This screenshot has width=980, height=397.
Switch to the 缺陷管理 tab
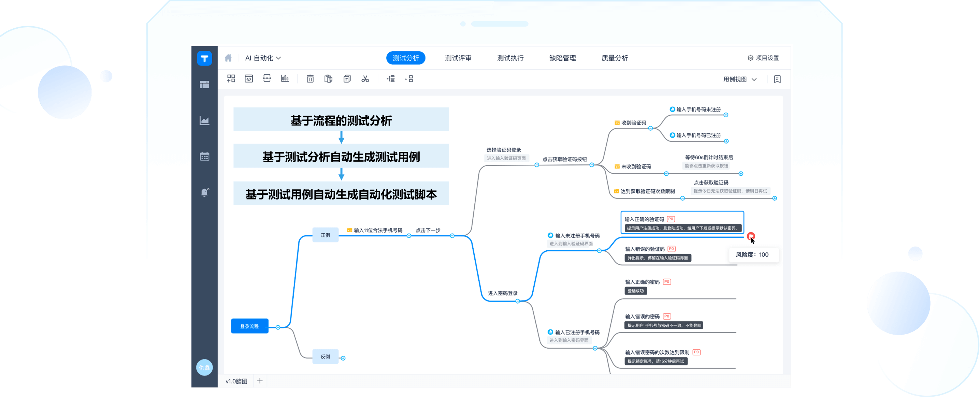click(x=562, y=58)
